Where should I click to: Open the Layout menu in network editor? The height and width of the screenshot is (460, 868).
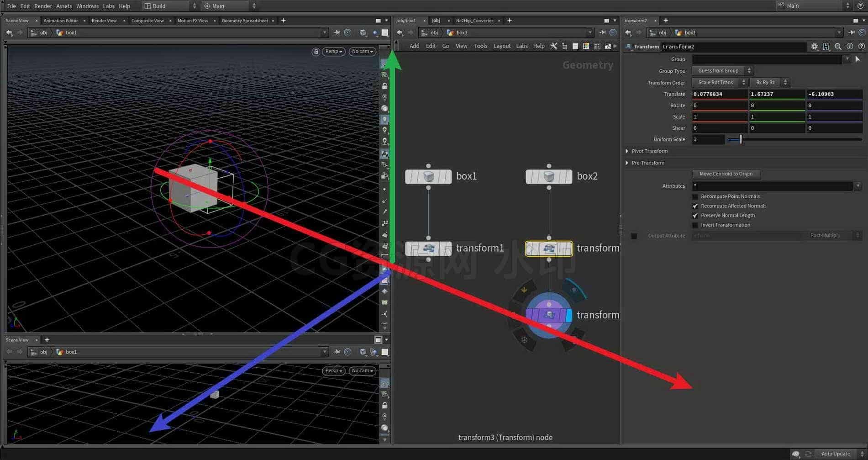coord(502,46)
